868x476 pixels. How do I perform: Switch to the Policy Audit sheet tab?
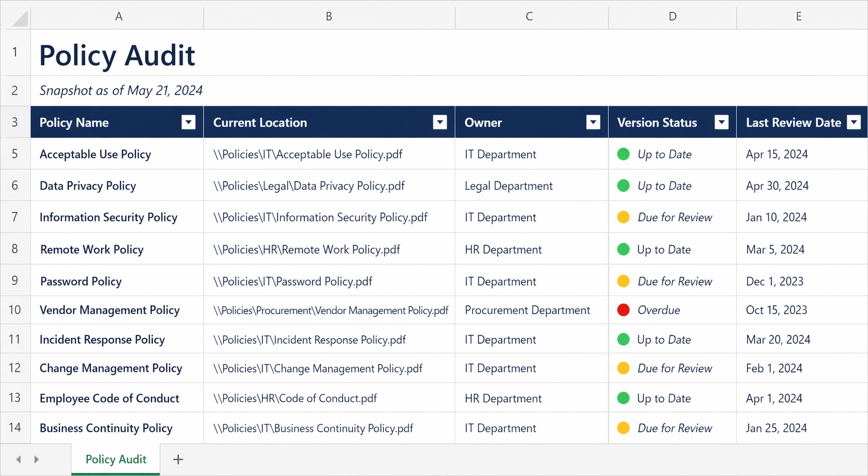[116, 460]
